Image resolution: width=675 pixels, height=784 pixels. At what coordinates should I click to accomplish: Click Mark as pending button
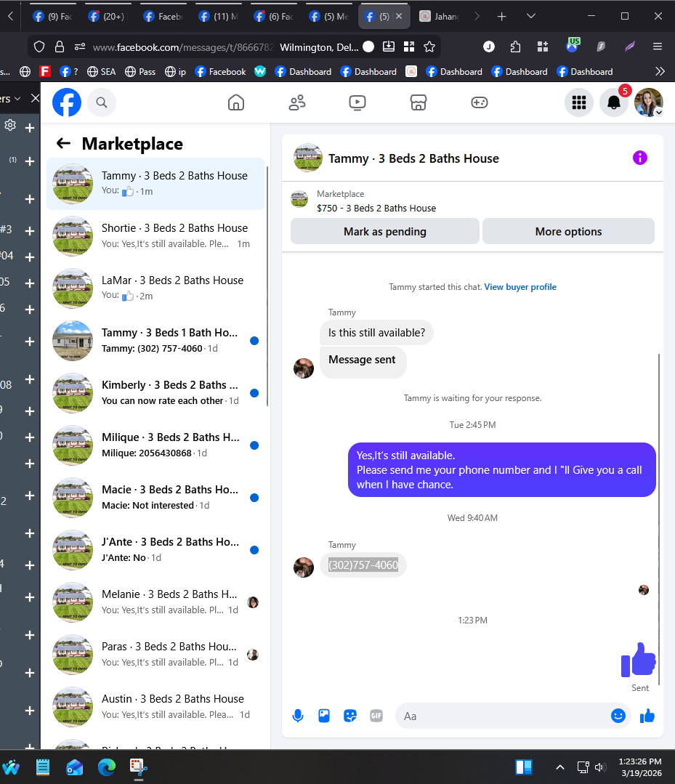pyautogui.click(x=385, y=232)
